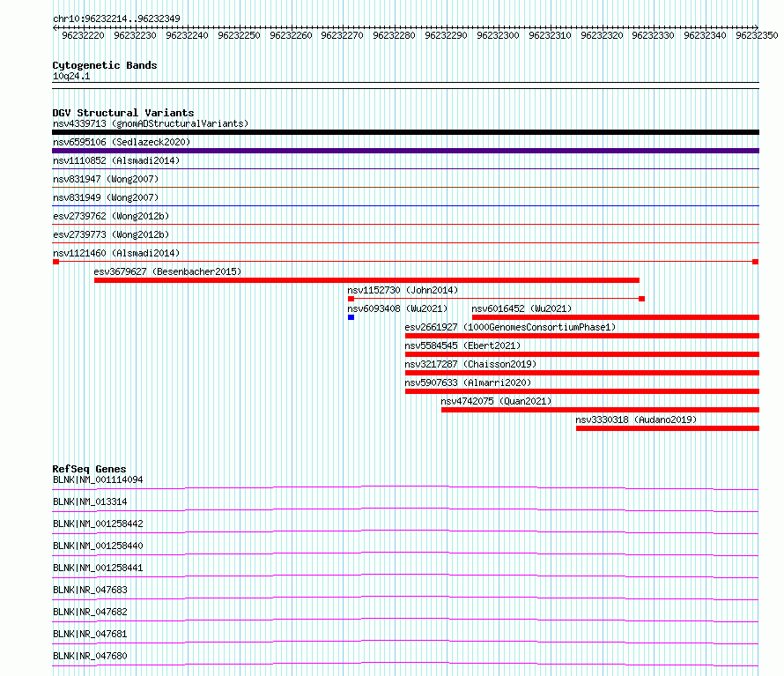The image size is (784, 676).
Task: Click the Cytogenetic Bands track title
Action: (105, 65)
